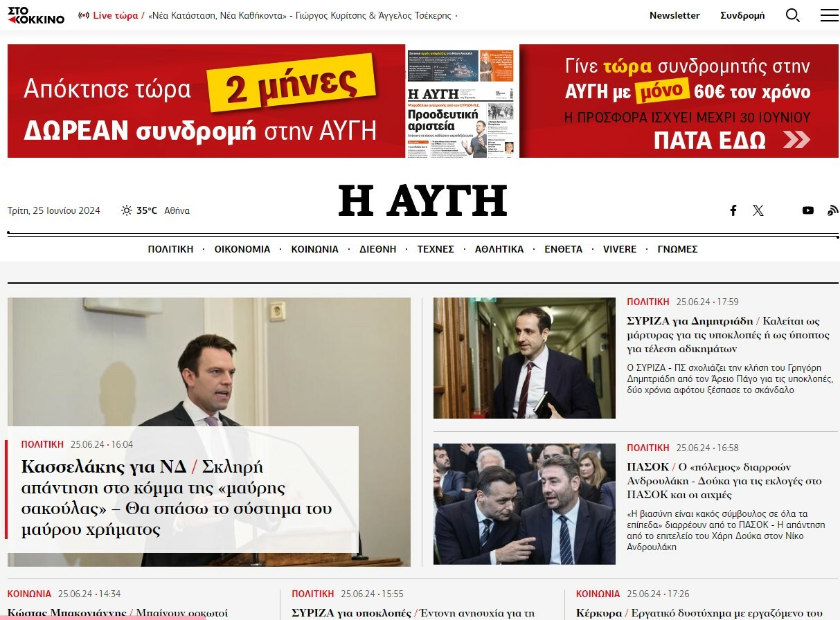Open the Δημητριάδη article thumbnail
Image resolution: width=840 pixels, height=620 pixels.
tap(524, 358)
